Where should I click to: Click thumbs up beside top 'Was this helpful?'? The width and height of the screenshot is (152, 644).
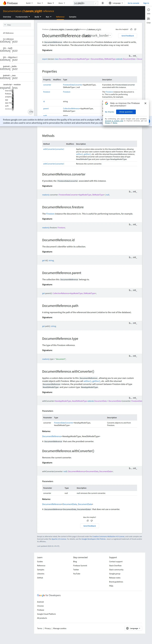131,29
